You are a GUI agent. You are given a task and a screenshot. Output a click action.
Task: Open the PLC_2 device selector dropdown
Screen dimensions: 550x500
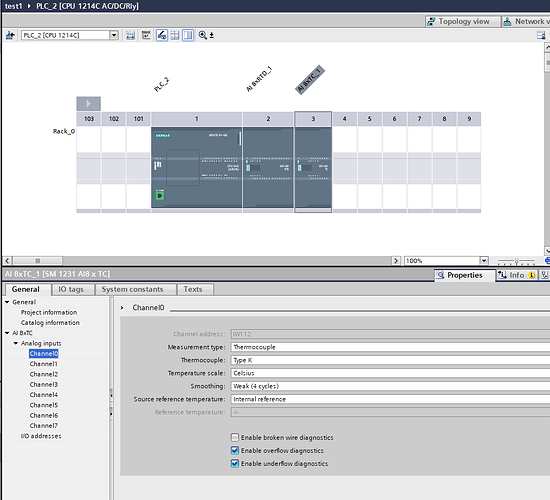pos(114,35)
